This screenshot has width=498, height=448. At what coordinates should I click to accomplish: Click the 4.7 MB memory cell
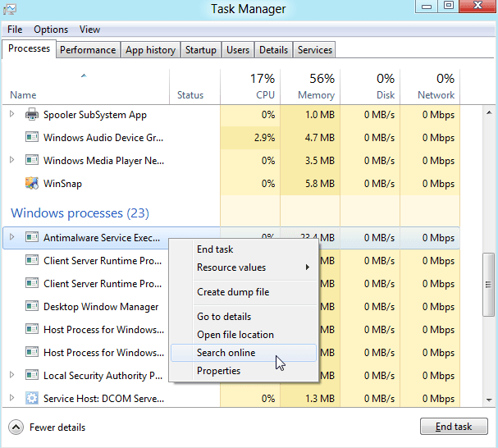[x=310, y=138]
